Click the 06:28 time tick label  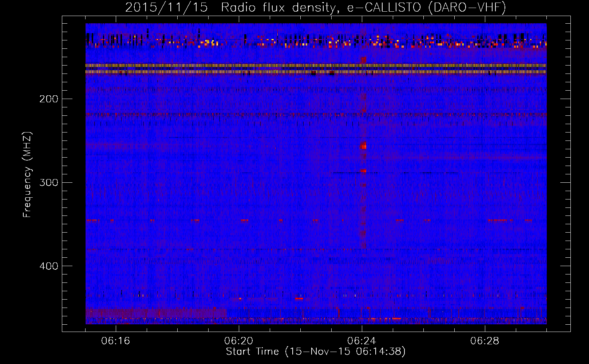[x=485, y=341]
